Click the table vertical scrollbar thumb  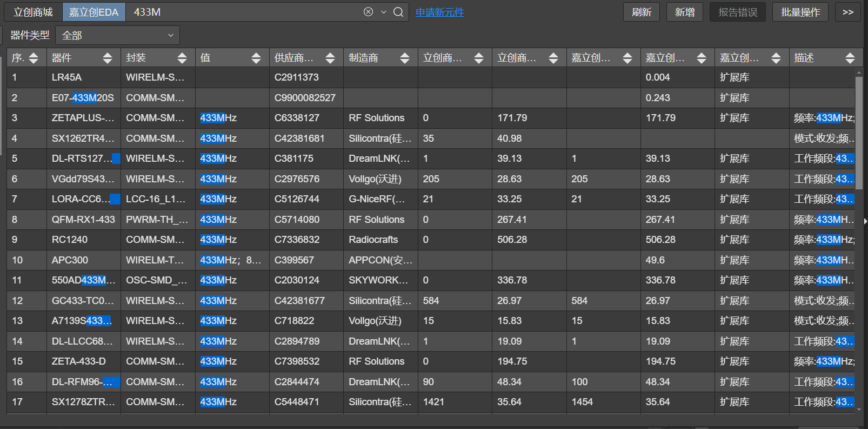click(859, 133)
